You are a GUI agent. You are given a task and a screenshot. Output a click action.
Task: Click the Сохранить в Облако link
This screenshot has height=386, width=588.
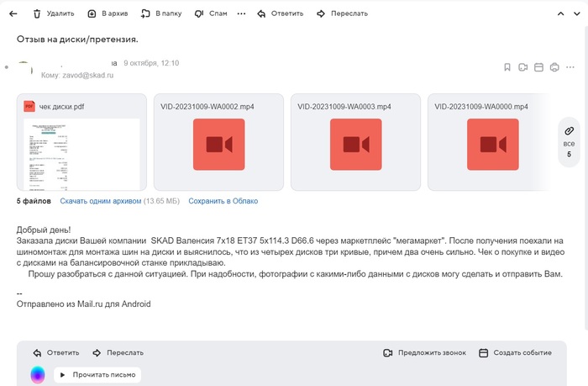(223, 201)
